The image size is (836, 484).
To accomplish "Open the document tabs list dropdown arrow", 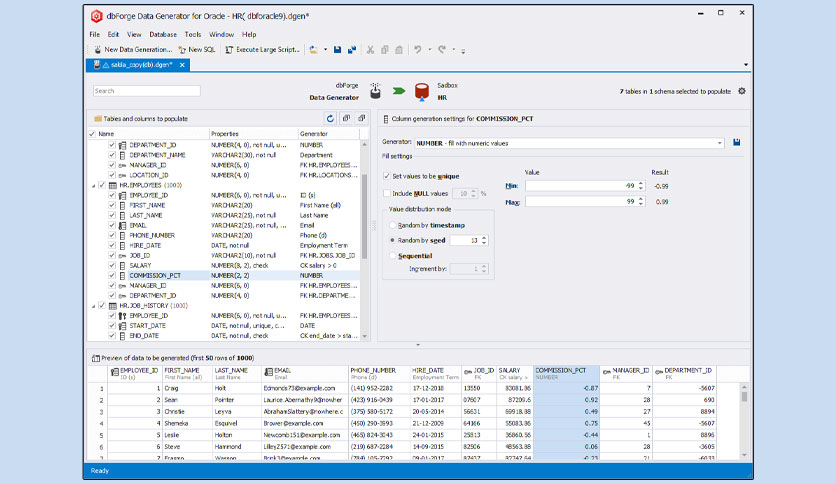I will point(745,65).
